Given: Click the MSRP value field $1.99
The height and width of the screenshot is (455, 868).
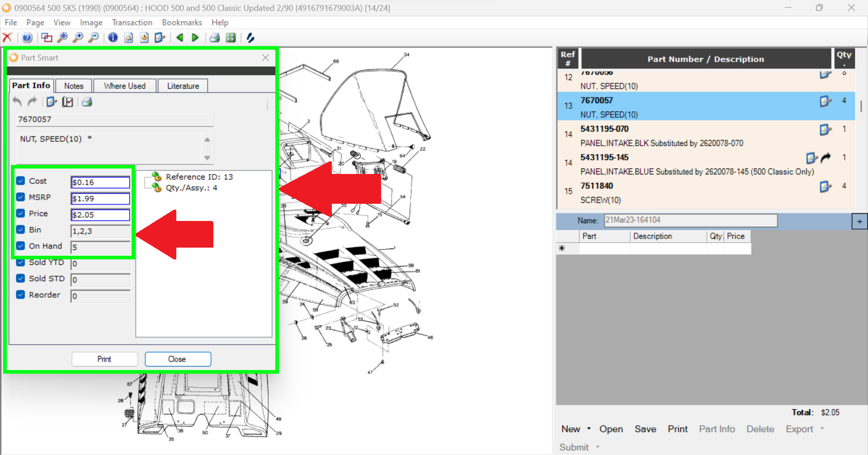Looking at the screenshot, I should [100, 199].
